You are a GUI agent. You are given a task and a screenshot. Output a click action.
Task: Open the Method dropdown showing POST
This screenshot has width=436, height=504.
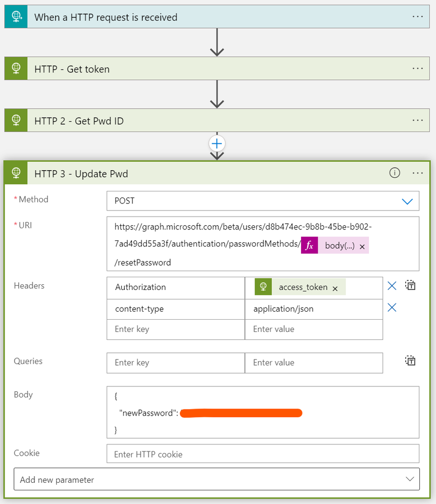(x=263, y=201)
